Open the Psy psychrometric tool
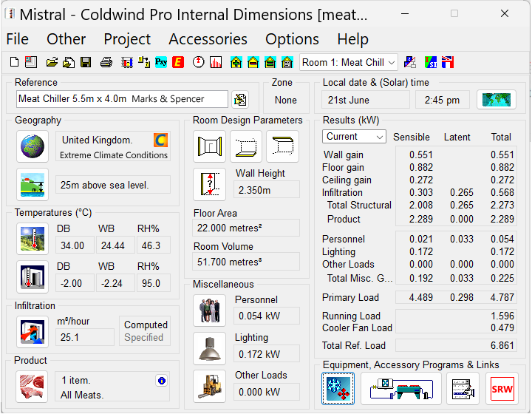This screenshot has width=532, height=414. coord(161,62)
